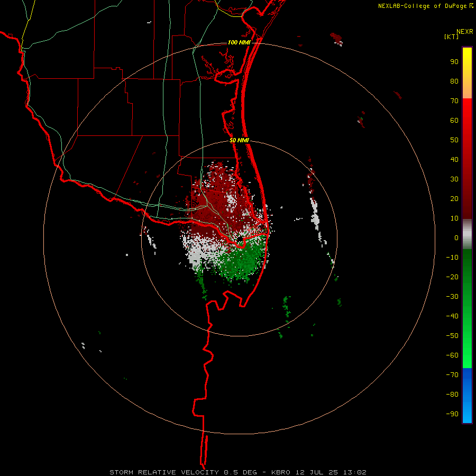Viewport: 476px width, 476px height.
Task: Click the -20 value on the velocity scale
Action: tap(452, 277)
